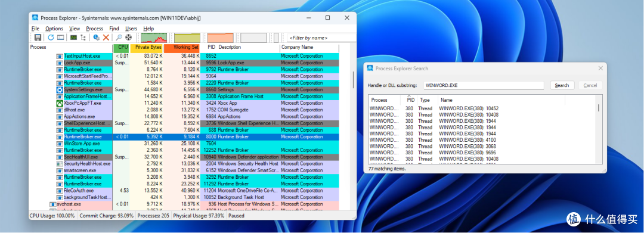This screenshot has height=233, width=644.
Task: Select the highlighted RuntimeBroker row, PID 8000
Action: pyautogui.click(x=185, y=136)
